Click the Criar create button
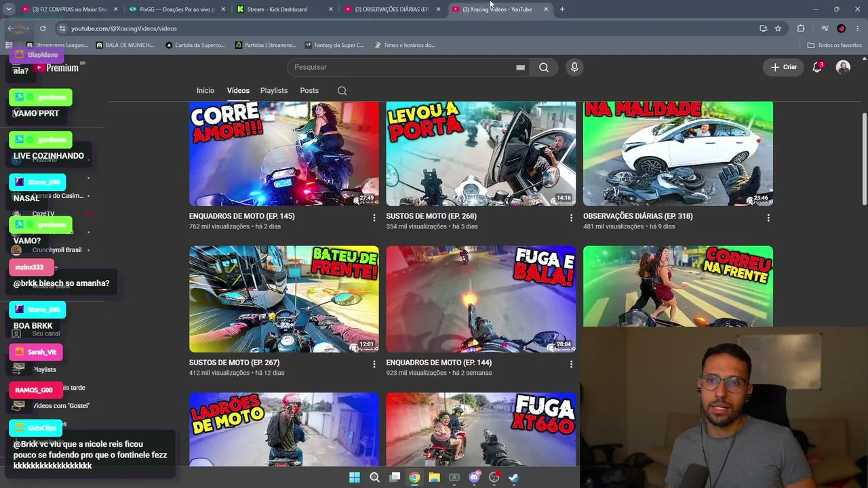This screenshot has width=868, height=488. point(783,67)
